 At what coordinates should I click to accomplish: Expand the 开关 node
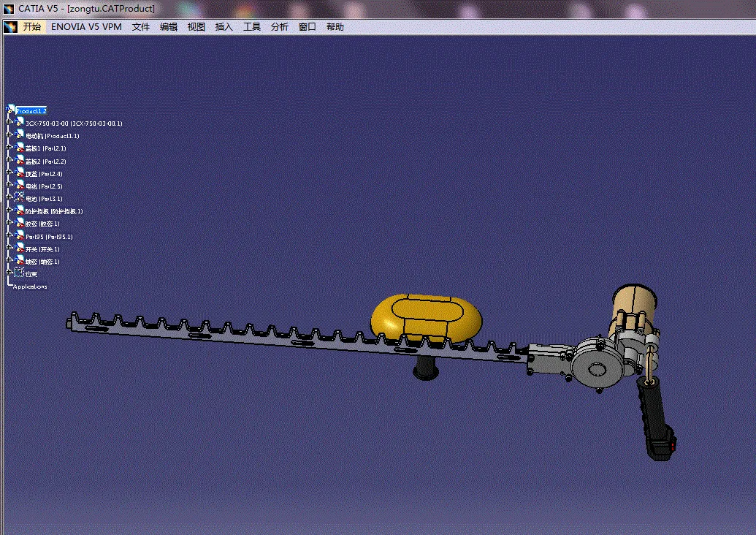click(x=9, y=248)
